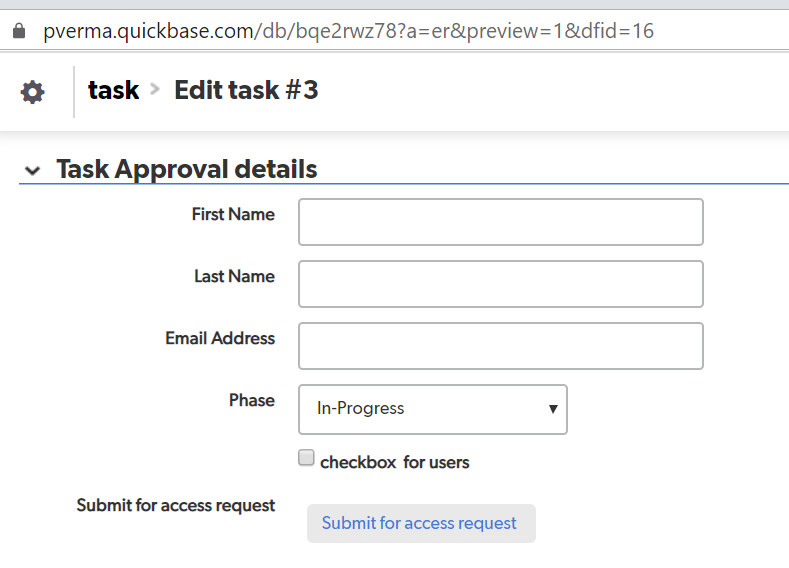This screenshot has height=568, width=789.
Task: Click the padlock icon in the address bar
Action: tap(17, 31)
